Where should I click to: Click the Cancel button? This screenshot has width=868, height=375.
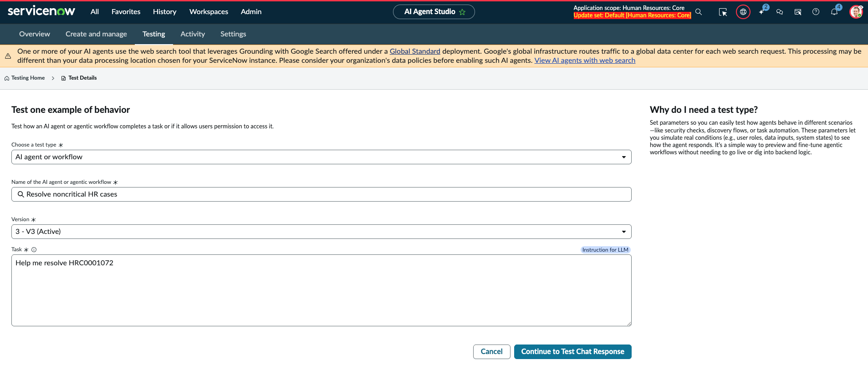click(x=492, y=352)
